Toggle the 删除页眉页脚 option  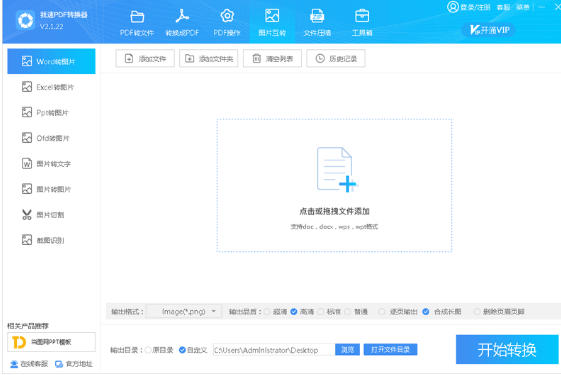[x=499, y=312]
